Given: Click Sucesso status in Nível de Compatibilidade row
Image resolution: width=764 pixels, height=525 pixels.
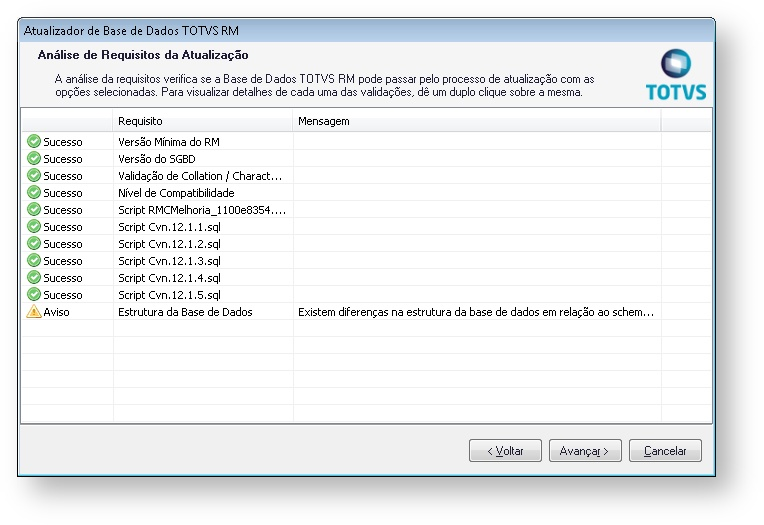Looking at the screenshot, I should (63, 193).
